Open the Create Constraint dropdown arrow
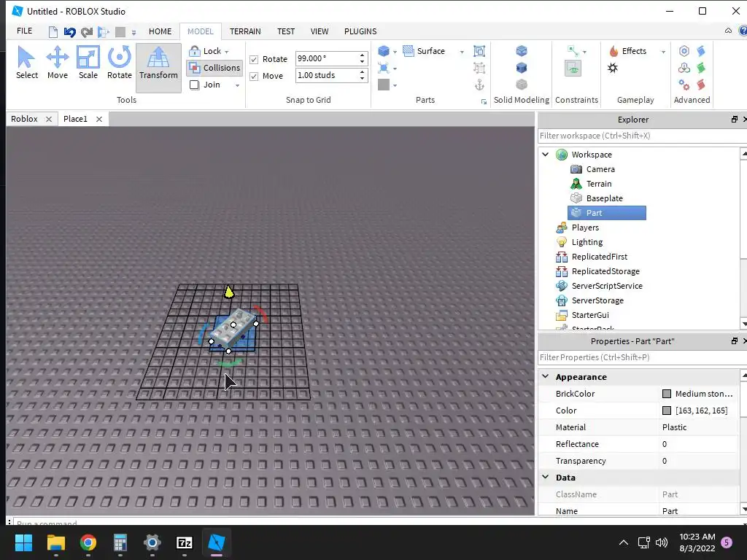The image size is (747, 560). click(584, 52)
